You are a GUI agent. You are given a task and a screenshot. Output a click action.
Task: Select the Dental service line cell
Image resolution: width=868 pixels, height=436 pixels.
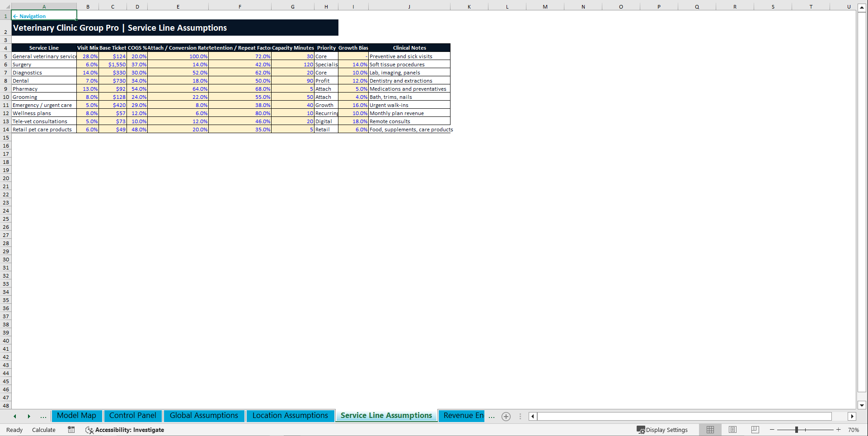point(44,81)
